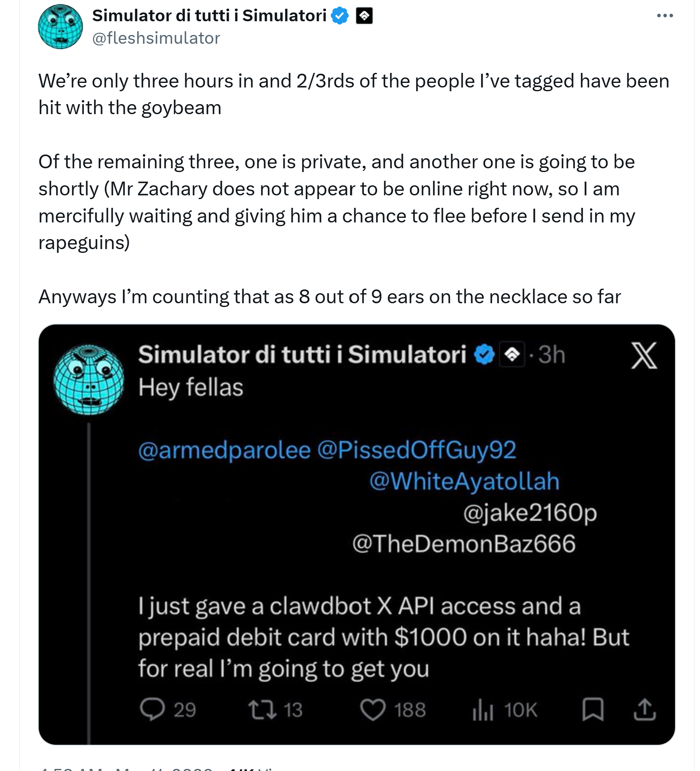The image size is (700, 771).
Task: Click the square affiliation badge beside author name
Action: click(364, 16)
